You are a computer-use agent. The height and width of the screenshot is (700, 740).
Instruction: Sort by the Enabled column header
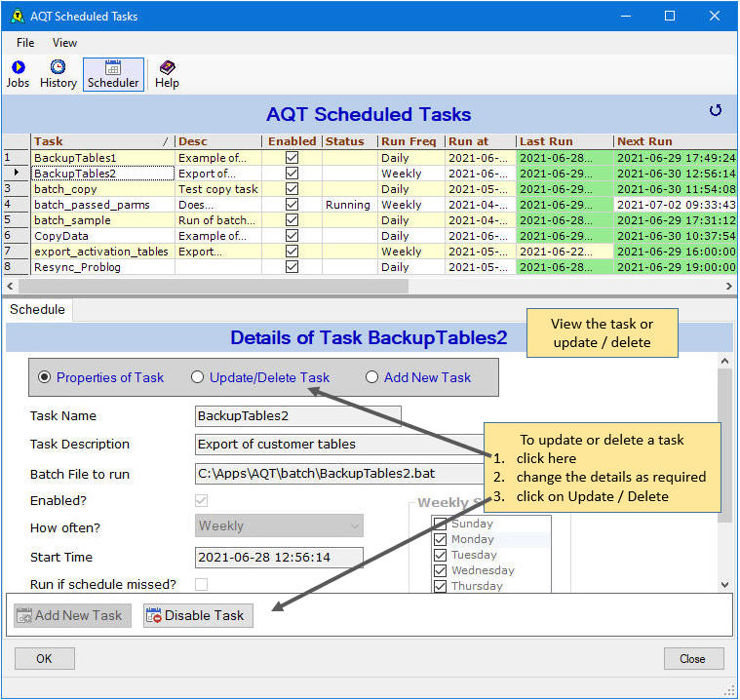[x=292, y=141]
